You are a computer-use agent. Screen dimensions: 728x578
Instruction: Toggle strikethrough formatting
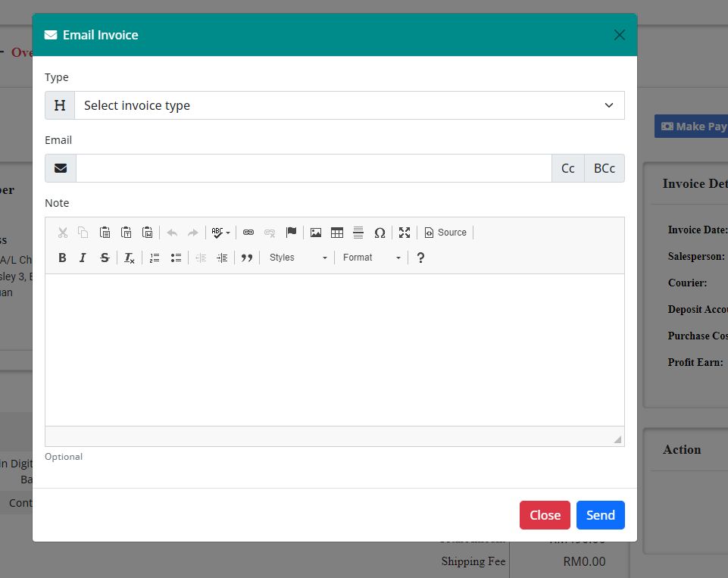(105, 258)
